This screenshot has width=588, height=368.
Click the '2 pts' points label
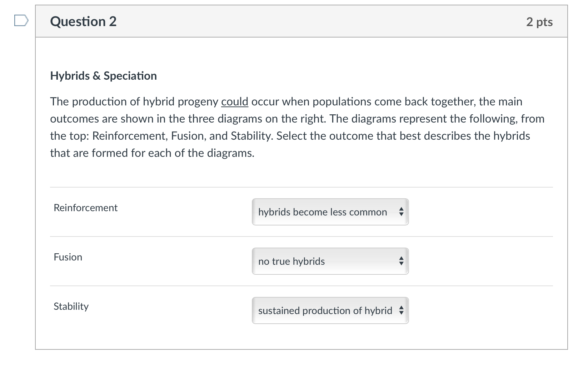pyautogui.click(x=539, y=22)
